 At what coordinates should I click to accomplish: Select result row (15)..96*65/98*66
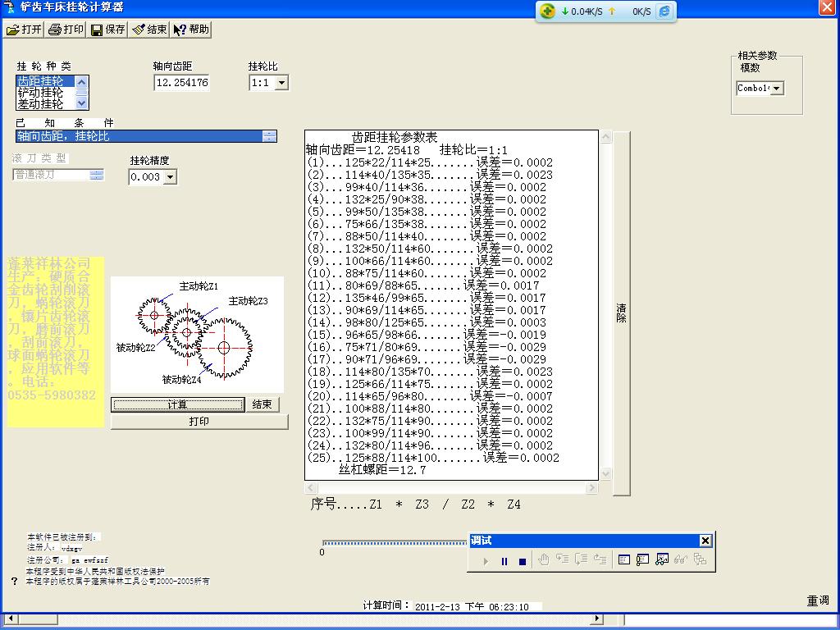tap(427, 335)
